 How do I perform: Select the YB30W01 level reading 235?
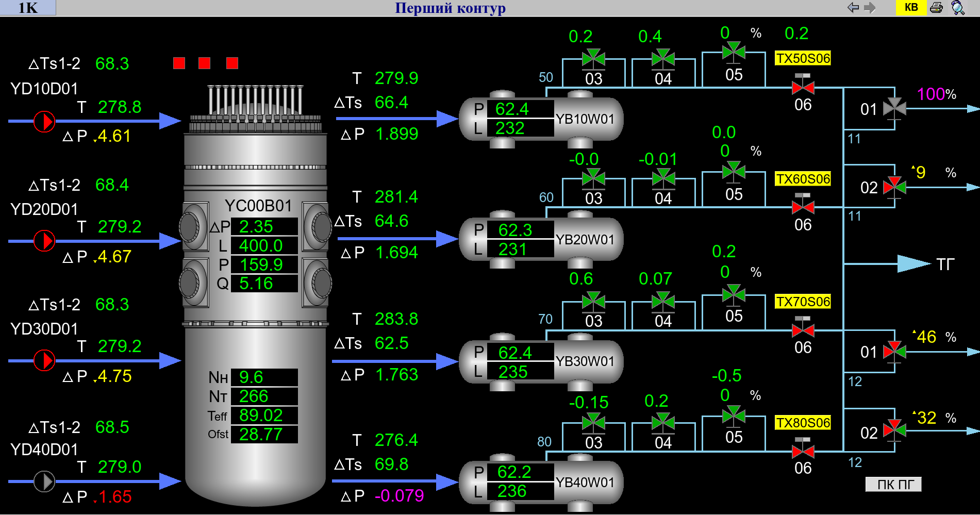tap(512, 372)
